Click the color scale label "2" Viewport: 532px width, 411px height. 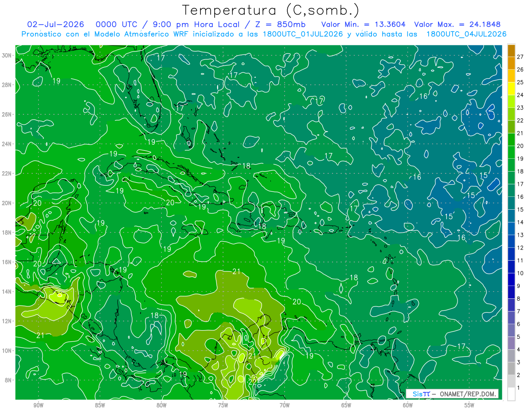(519, 375)
